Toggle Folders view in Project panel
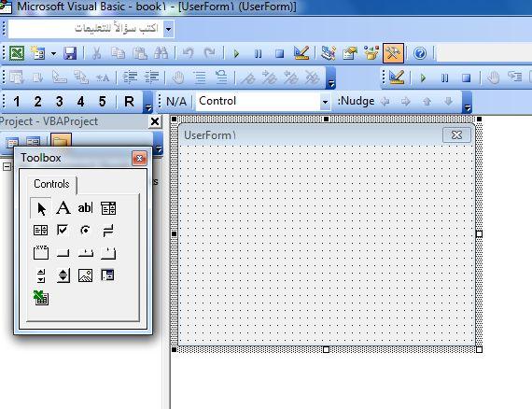This screenshot has height=409, width=532. (x=61, y=140)
